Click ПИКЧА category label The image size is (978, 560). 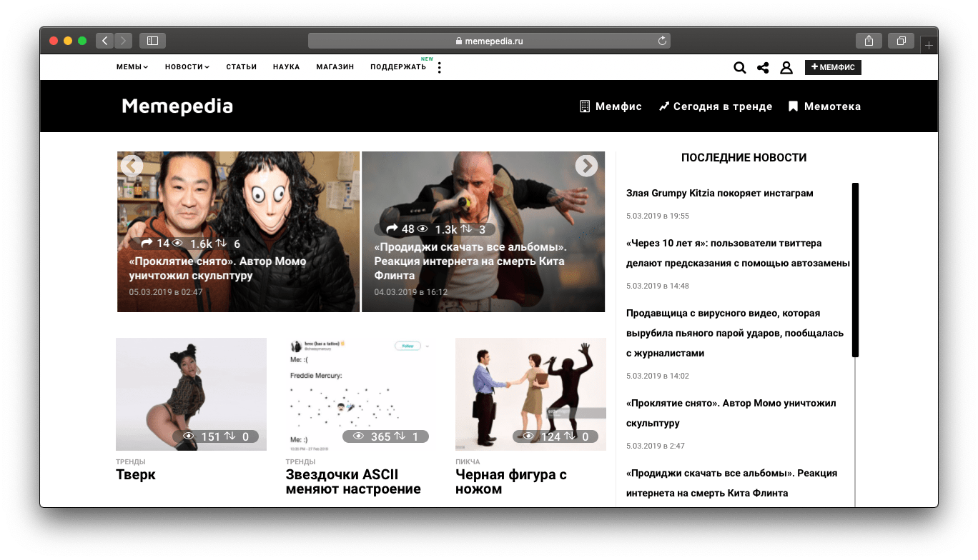click(x=468, y=462)
